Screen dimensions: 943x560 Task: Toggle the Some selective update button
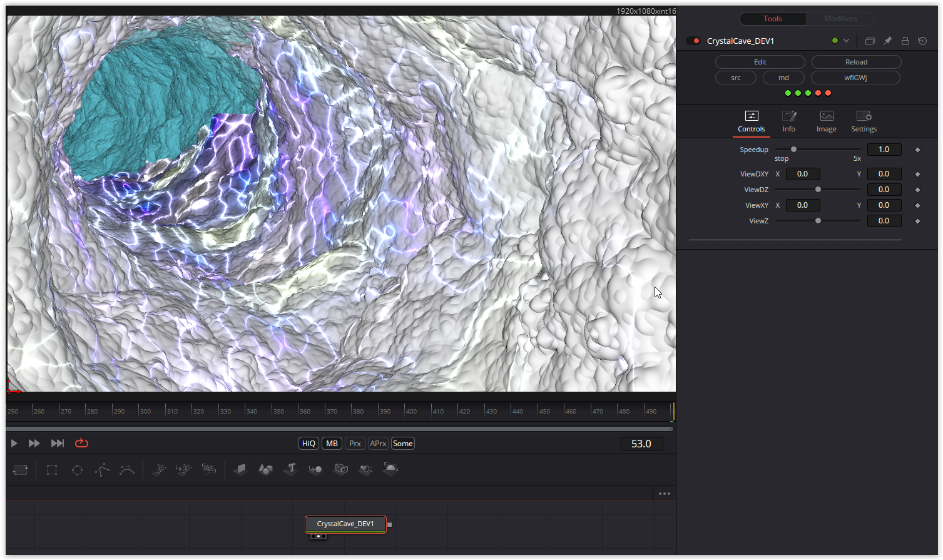(x=402, y=444)
